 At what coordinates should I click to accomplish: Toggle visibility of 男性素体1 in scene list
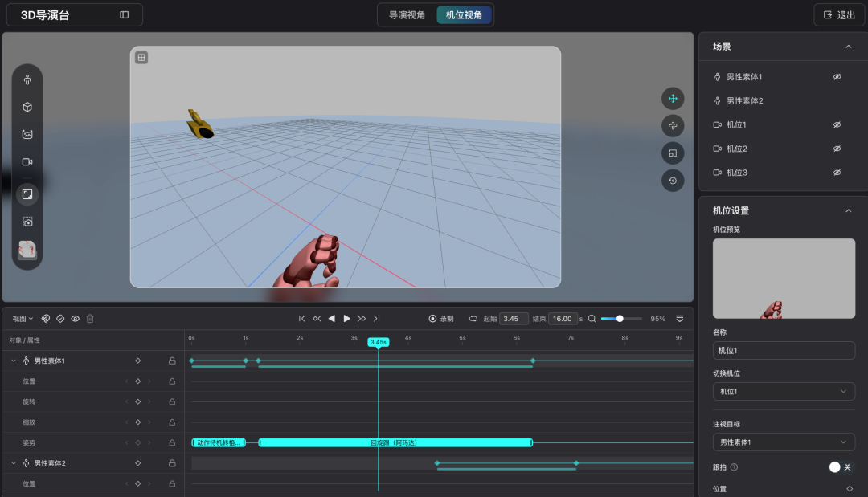pos(837,77)
